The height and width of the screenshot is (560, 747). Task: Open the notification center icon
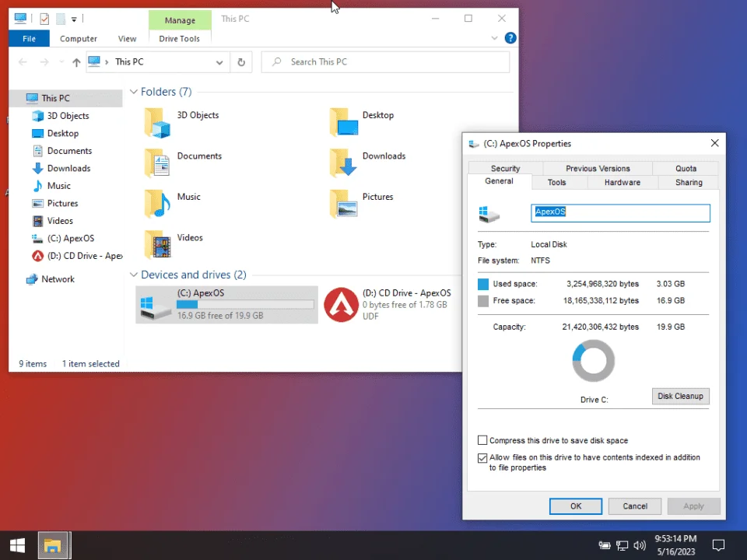click(718, 545)
